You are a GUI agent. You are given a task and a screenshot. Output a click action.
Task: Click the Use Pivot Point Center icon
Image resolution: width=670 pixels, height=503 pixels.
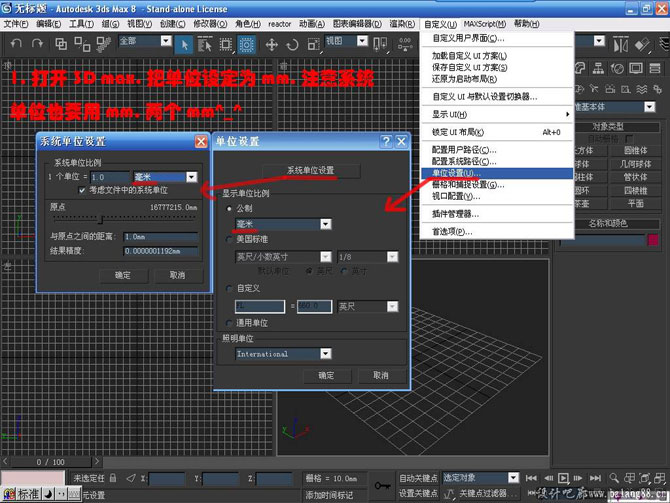click(x=380, y=44)
